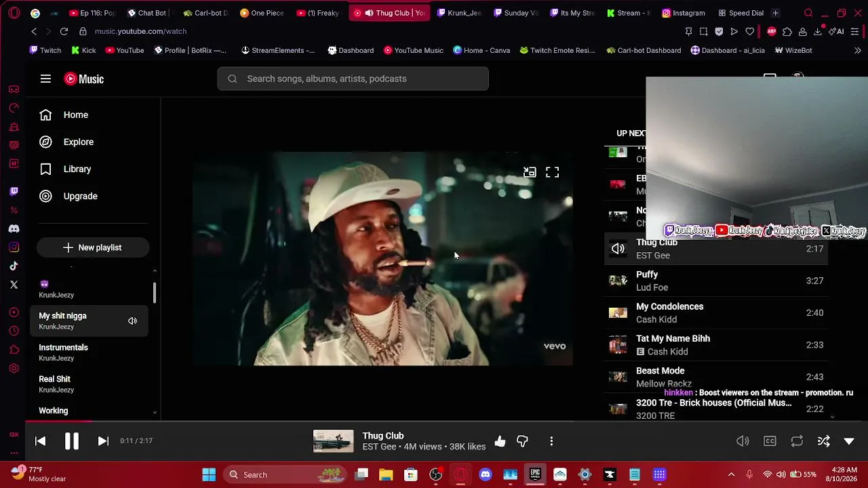Collapse the player page with down arrow
This screenshot has height=488, width=868.
[849, 441]
